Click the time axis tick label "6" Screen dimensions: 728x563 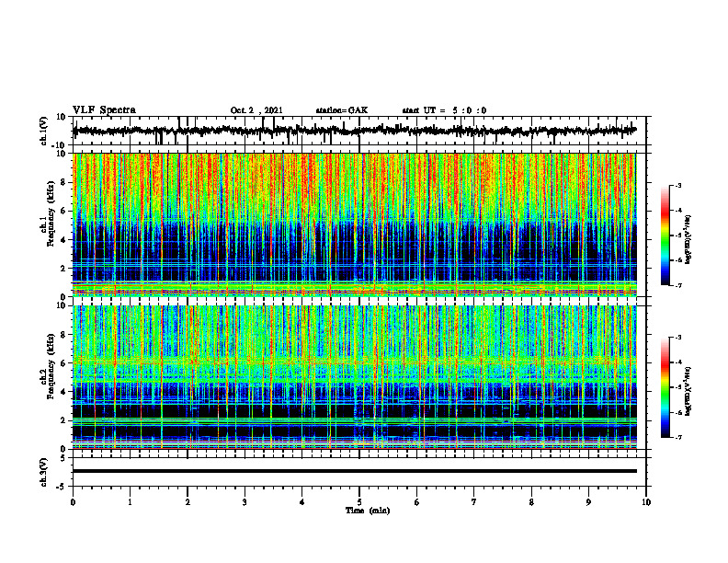pyautogui.click(x=417, y=502)
